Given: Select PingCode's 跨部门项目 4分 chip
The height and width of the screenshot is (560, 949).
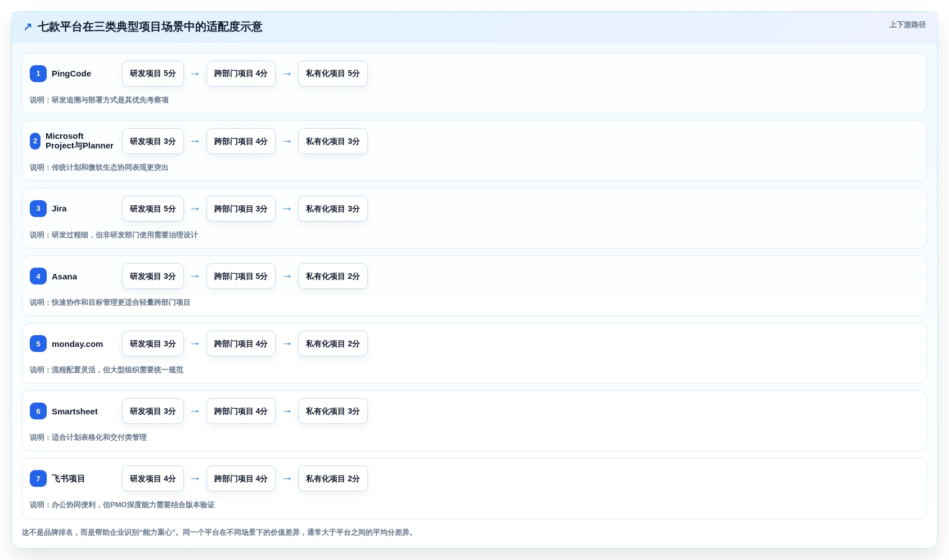Looking at the screenshot, I should click(241, 74).
